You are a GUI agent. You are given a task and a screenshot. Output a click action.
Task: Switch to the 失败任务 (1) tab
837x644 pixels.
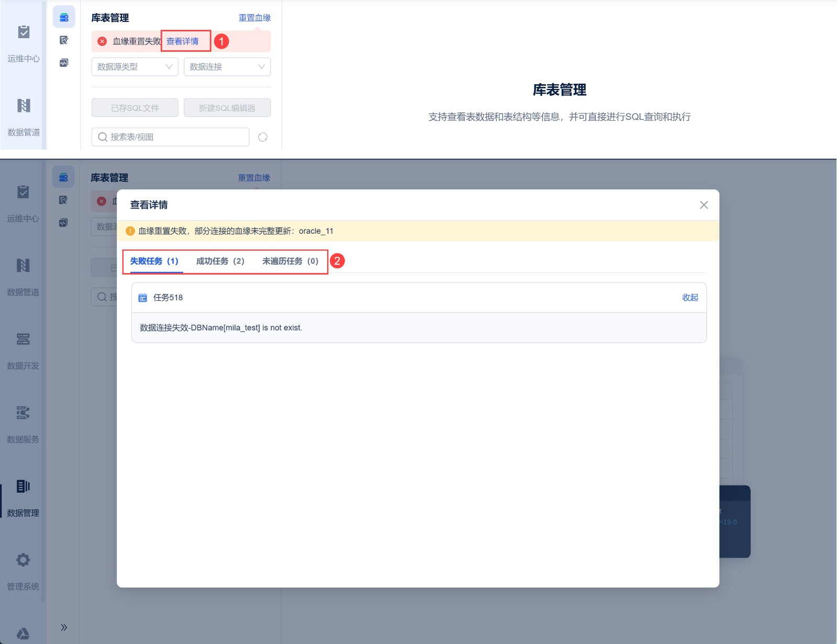[154, 261]
